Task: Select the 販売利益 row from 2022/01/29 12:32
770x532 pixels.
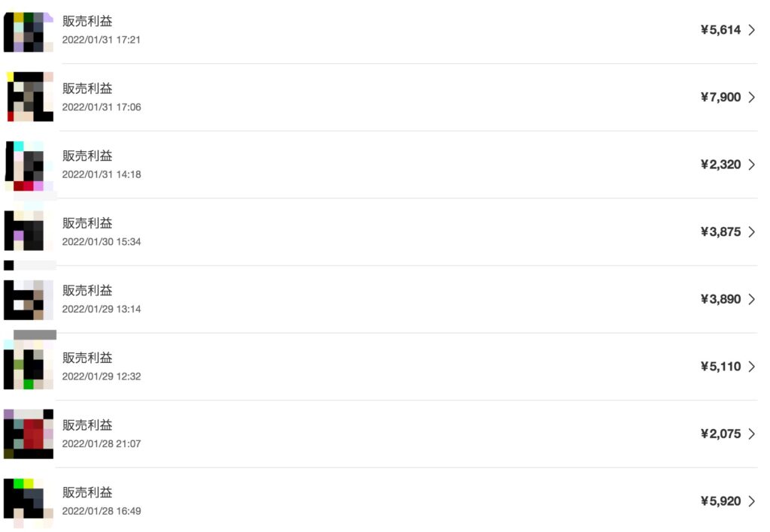Action: coord(380,367)
